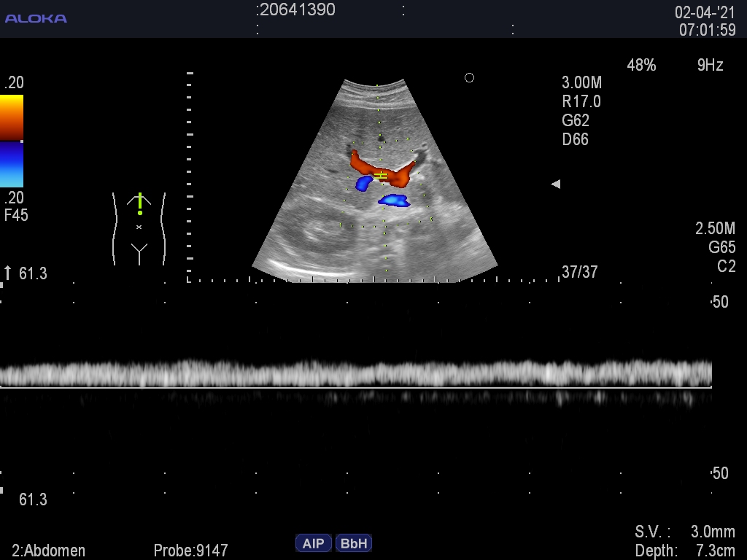This screenshot has height=560, width=747.
Task: Click the spectral Doppler waveform baseline
Action: 356,387
